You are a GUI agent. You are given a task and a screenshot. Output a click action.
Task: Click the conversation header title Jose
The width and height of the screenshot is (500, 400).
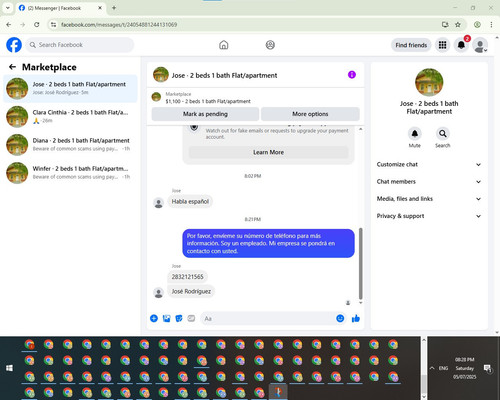point(224,75)
